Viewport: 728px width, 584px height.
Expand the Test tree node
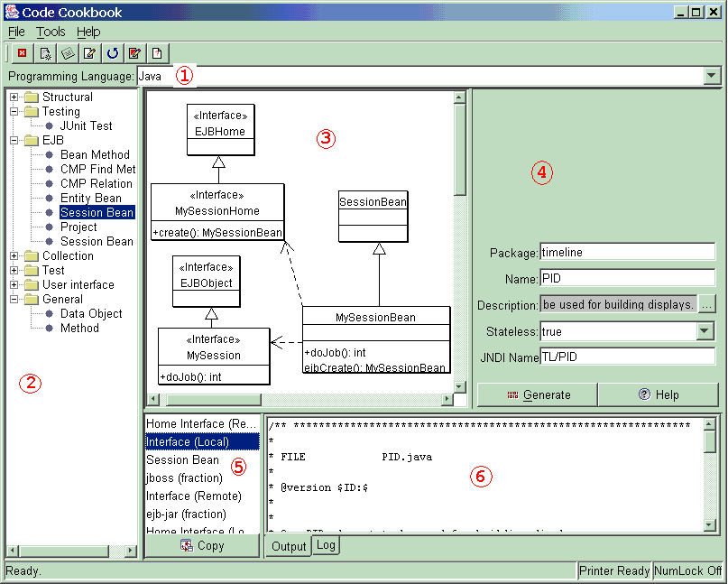[14, 271]
